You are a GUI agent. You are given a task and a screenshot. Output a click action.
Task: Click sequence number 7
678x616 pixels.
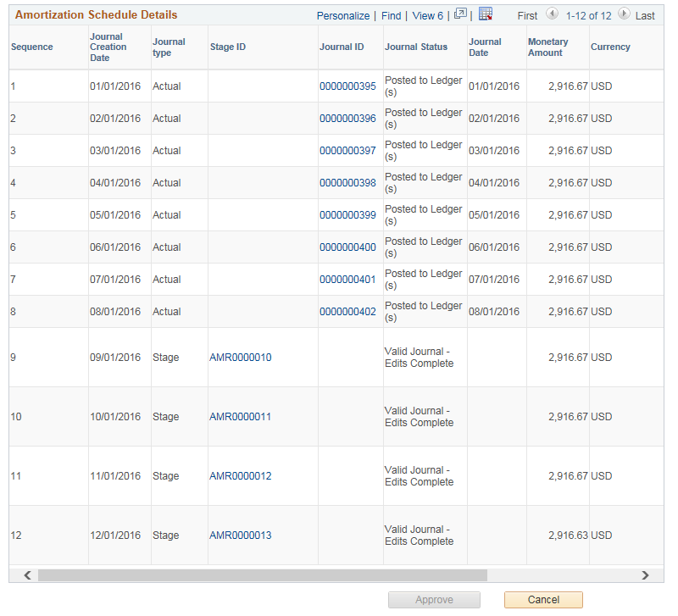pyautogui.click(x=13, y=280)
